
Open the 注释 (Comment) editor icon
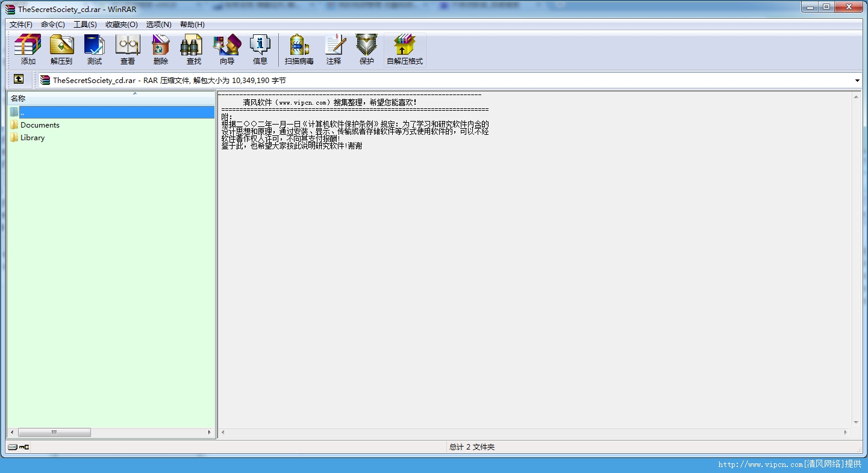click(334, 49)
